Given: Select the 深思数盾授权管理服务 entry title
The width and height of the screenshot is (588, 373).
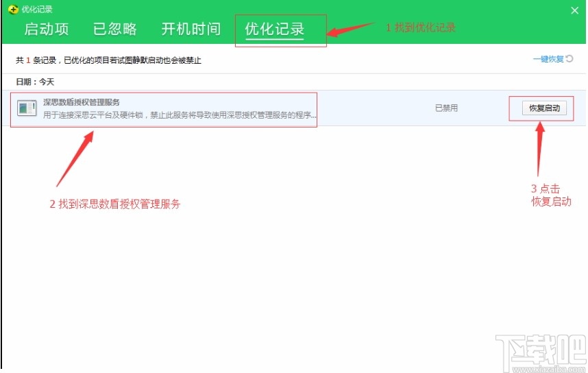Looking at the screenshot, I should (x=82, y=102).
